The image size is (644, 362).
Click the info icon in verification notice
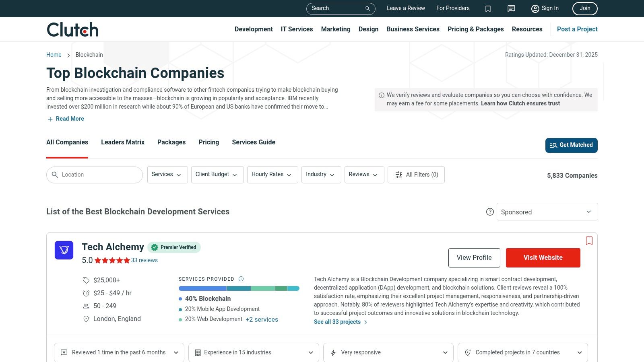click(382, 95)
